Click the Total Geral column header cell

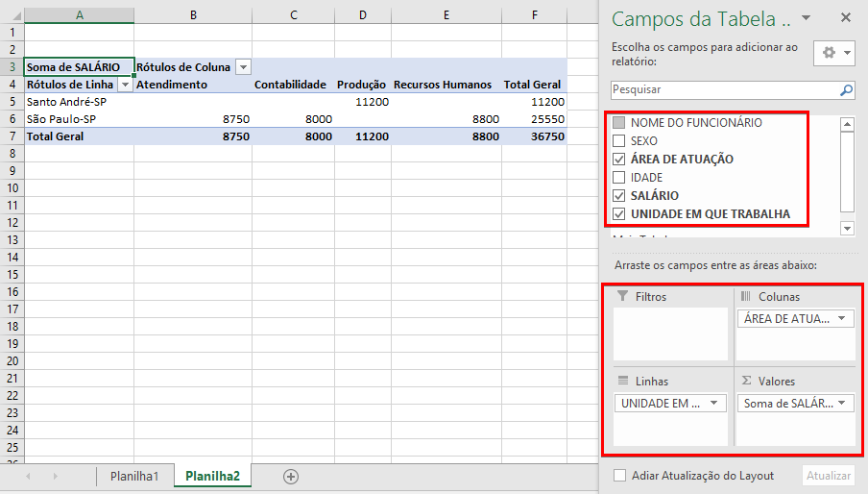(x=534, y=85)
